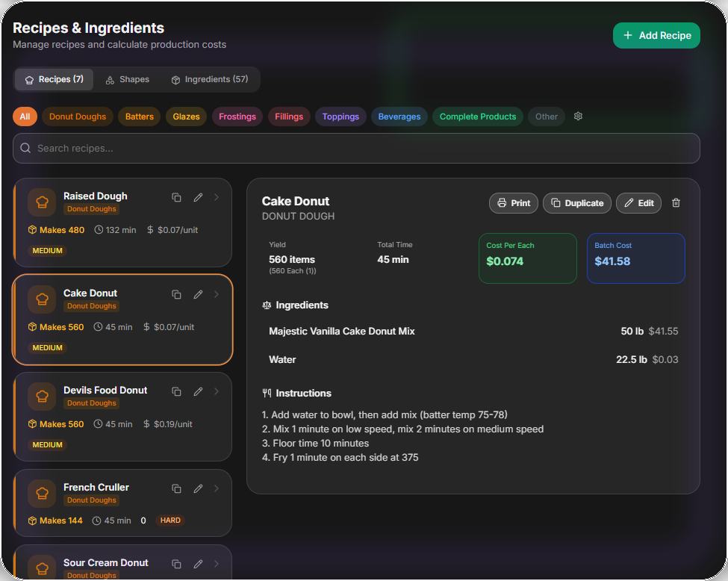Click the magnifier icon in the search bar
The width and height of the screenshot is (728, 581).
pos(25,148)
